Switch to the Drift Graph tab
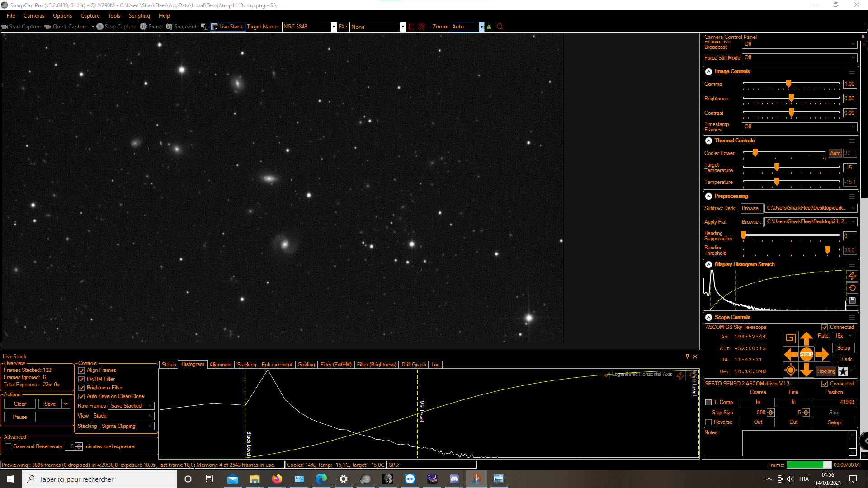Screen dimensions: 868x488 click(x=413, y=365)
